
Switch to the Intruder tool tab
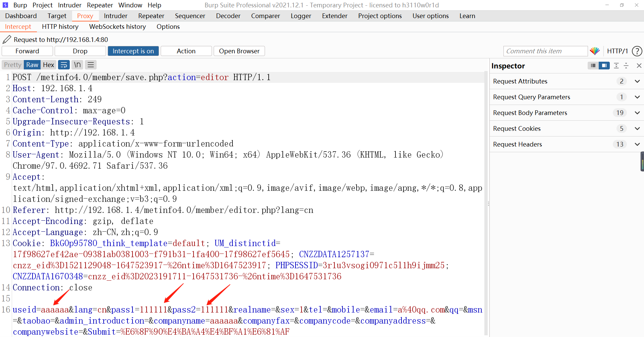point(116,16)
